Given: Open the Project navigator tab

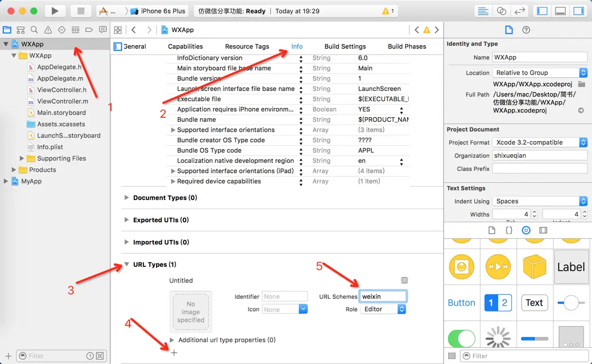Looking at the screenshot, I should click(x=7, y=30).
